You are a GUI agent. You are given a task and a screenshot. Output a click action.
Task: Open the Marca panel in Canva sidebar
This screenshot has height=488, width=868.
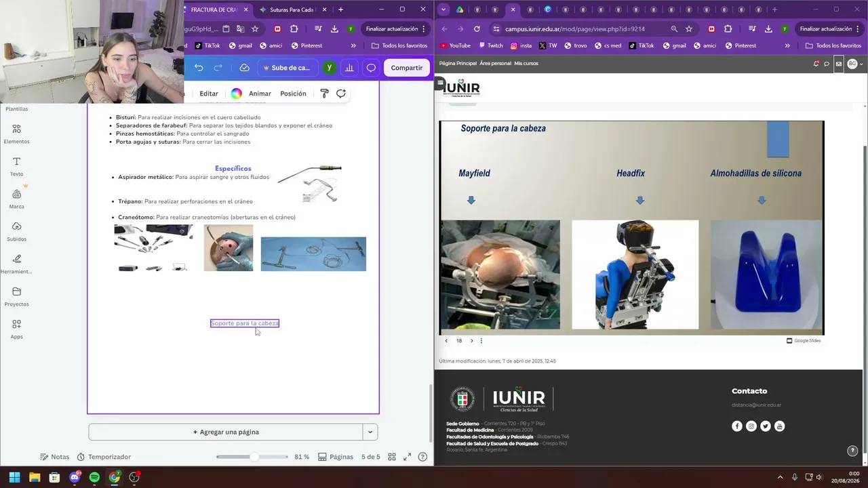coord(16,199)
